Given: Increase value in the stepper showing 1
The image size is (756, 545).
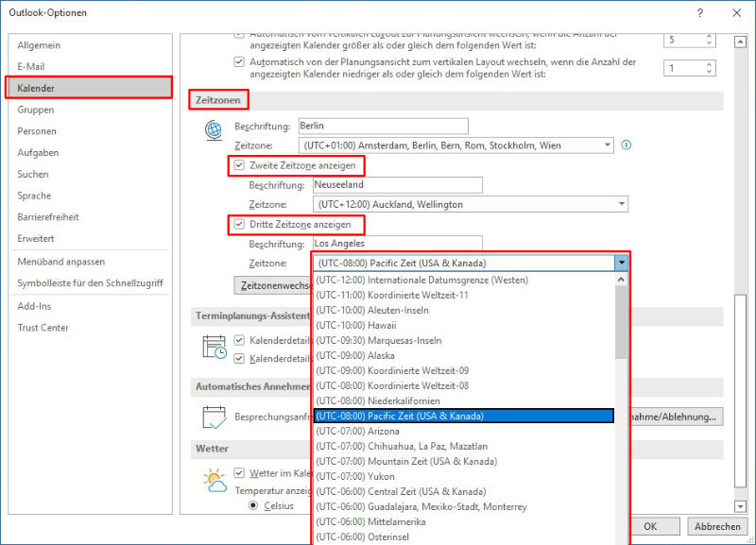Looking at the screenshot, I should (x=709, y=64).
